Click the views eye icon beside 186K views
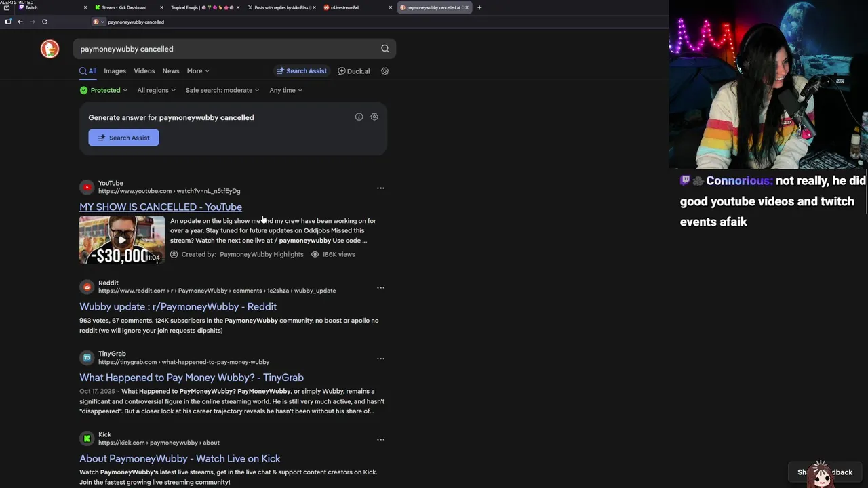The height and width of the screenshot is (488, 868). (315, 254)
